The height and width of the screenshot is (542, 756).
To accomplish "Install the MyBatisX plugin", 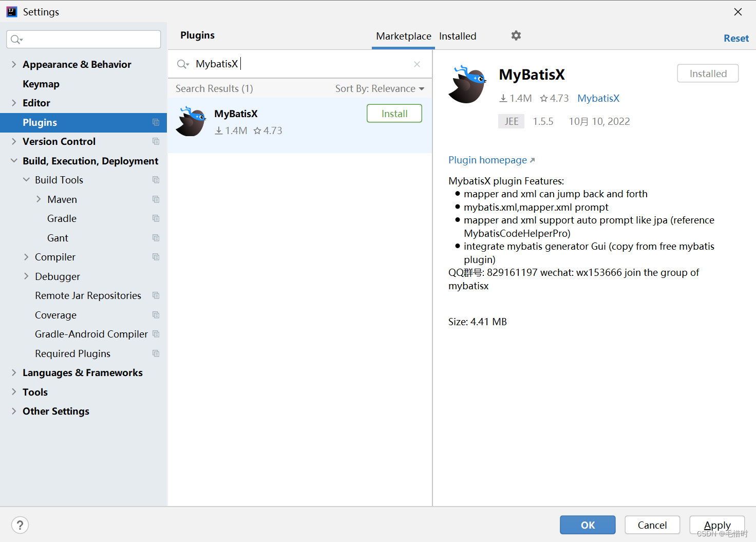I will (x=394, y=114).
